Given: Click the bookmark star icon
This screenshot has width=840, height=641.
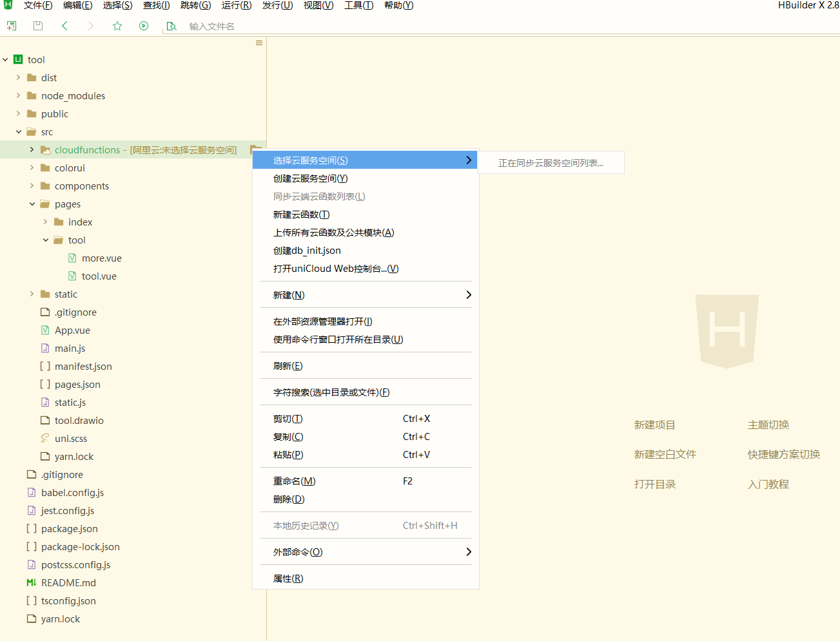Looking at the screenshot, I should click(117, 26).
